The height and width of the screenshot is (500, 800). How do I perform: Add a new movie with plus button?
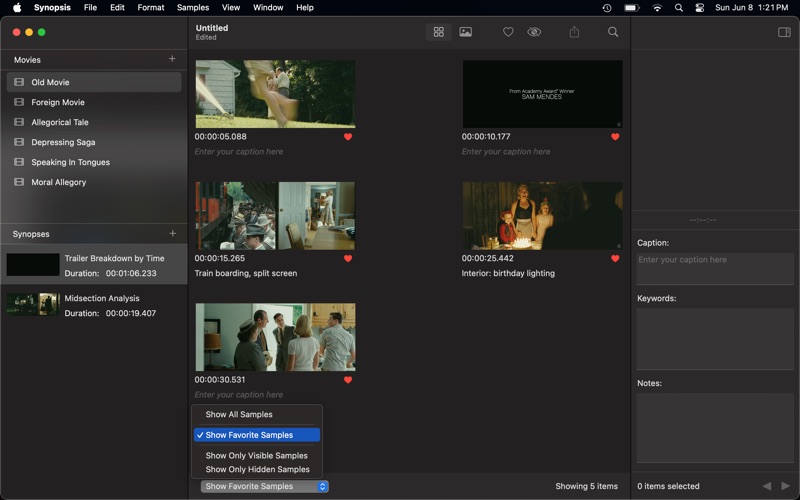pyautogui.click(x=172, y=59)
